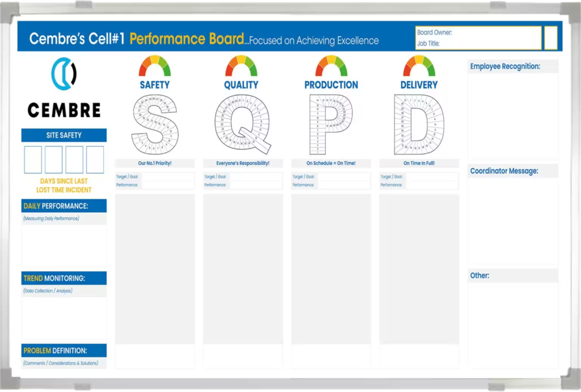Screen dimensions: 581x392
Task: Click the 'Our No.1 Priority!' banner
Action: [x=155, y=163]
